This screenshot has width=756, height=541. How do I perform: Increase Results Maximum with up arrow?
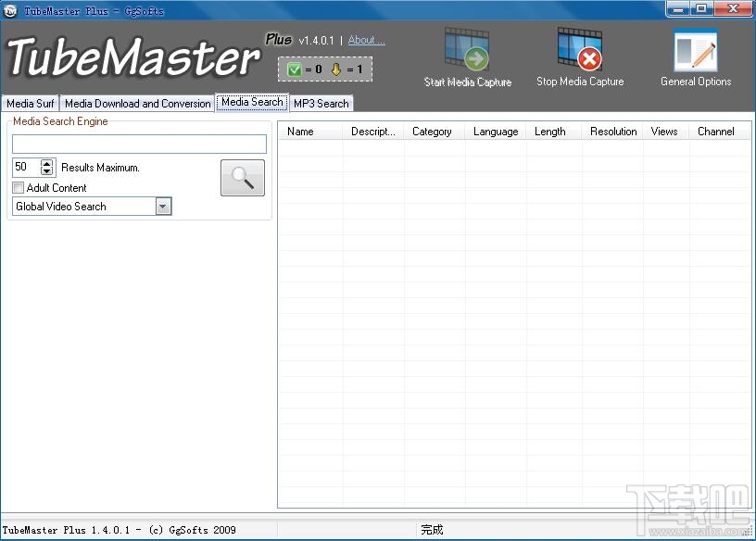(x=46, y=163)
